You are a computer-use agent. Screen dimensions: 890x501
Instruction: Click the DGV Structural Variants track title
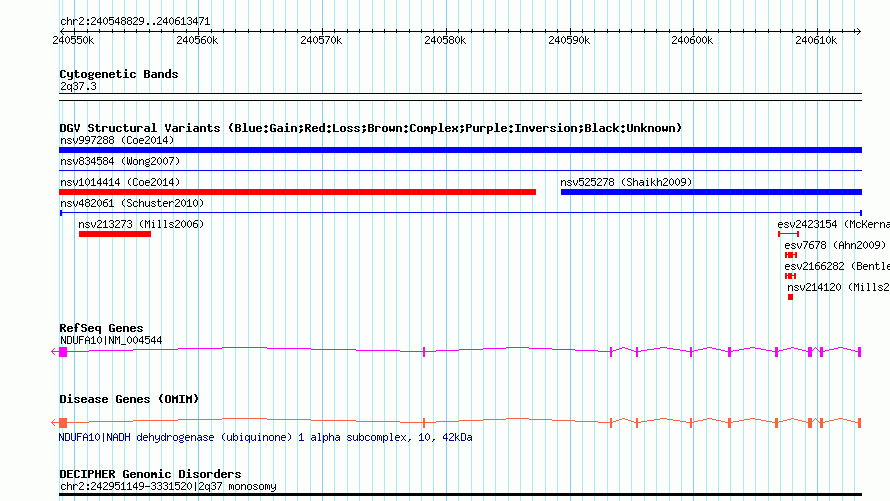coord(371,128)
